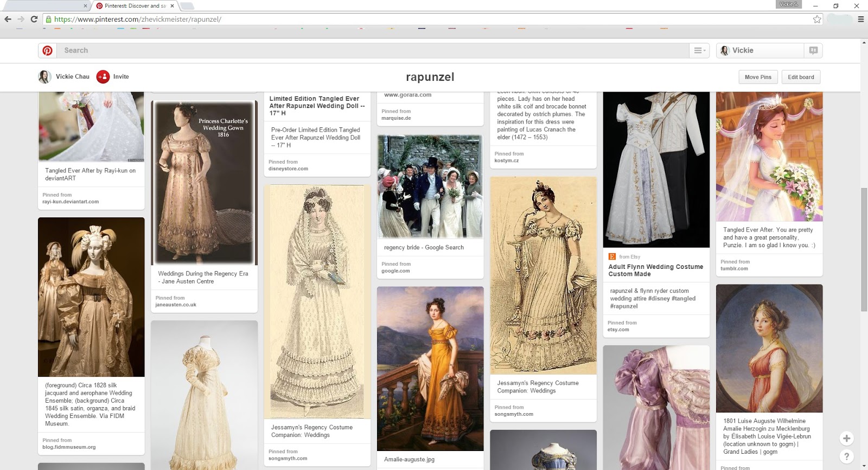Viewport: 868px width, 470px height.
Task: Open the Chrome menu hamburger icon
Action: [x=860, y=19]
